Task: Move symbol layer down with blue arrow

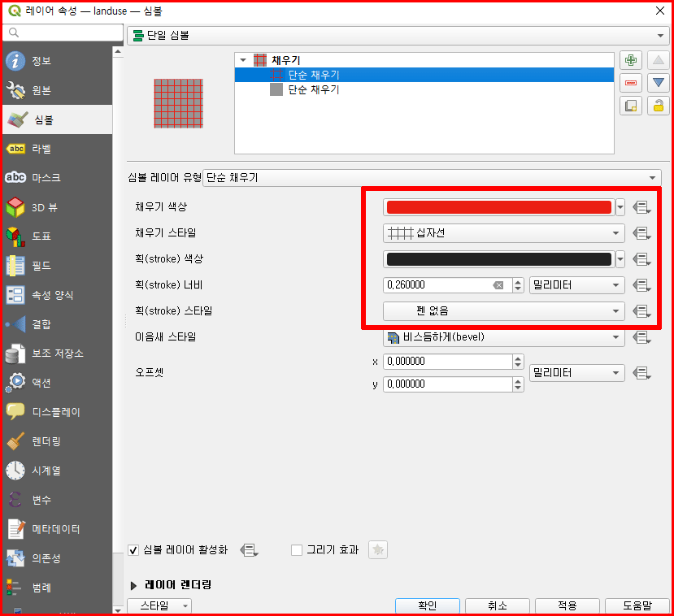Action: click(x=658, y=82)
